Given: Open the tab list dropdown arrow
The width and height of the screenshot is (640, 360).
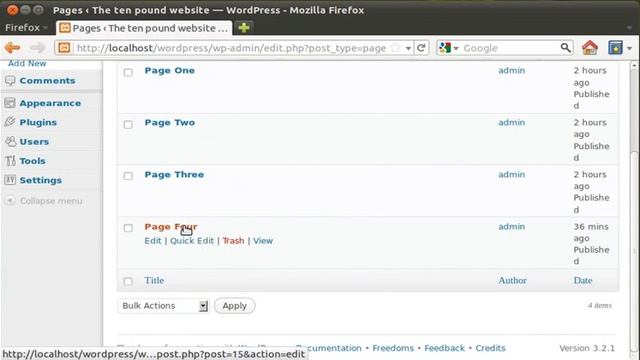Looking at the screenshot, I should (629, 28).
